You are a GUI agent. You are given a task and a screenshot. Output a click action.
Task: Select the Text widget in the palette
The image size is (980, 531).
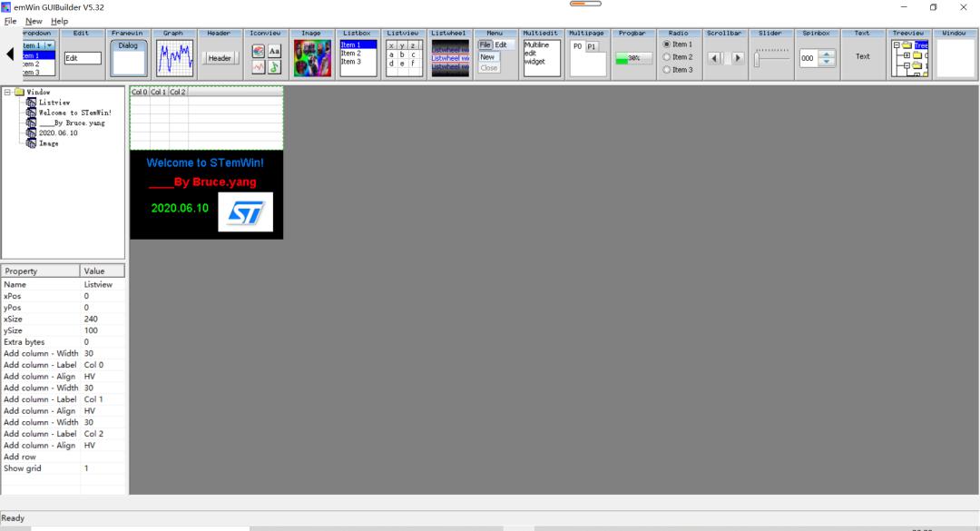[863, 54]
